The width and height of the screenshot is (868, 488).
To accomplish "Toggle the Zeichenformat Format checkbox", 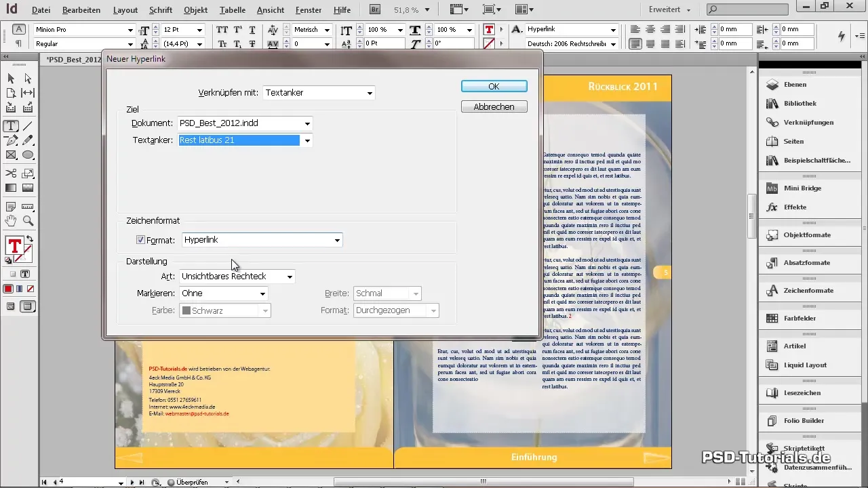I will point(140,240).
